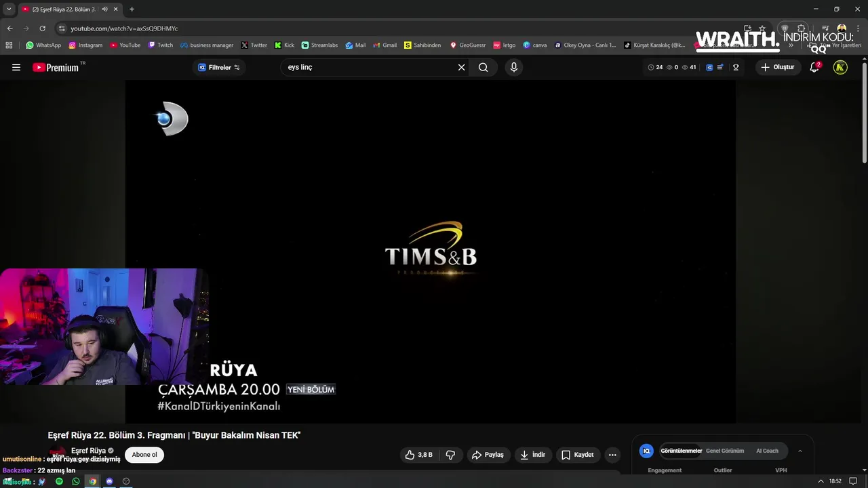This screenshot has width=868, height=488.
Task: Open the tab search dropdown arrow
Action: 8,9
